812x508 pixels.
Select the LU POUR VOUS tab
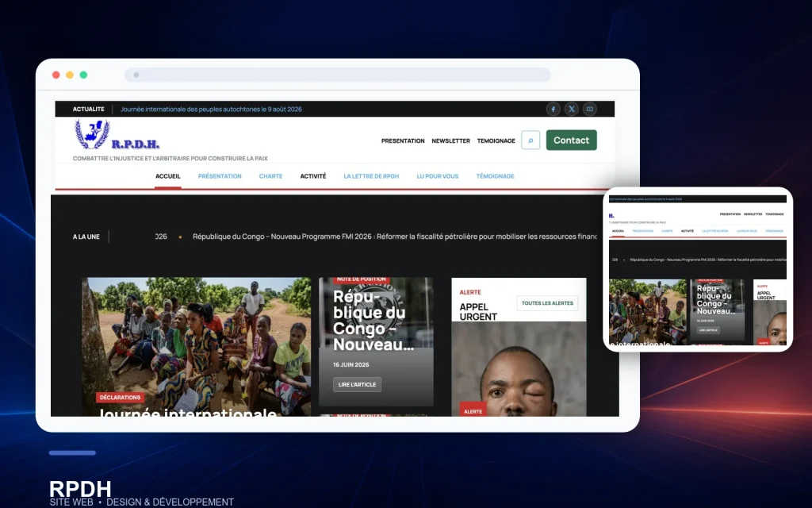[438, 176]
